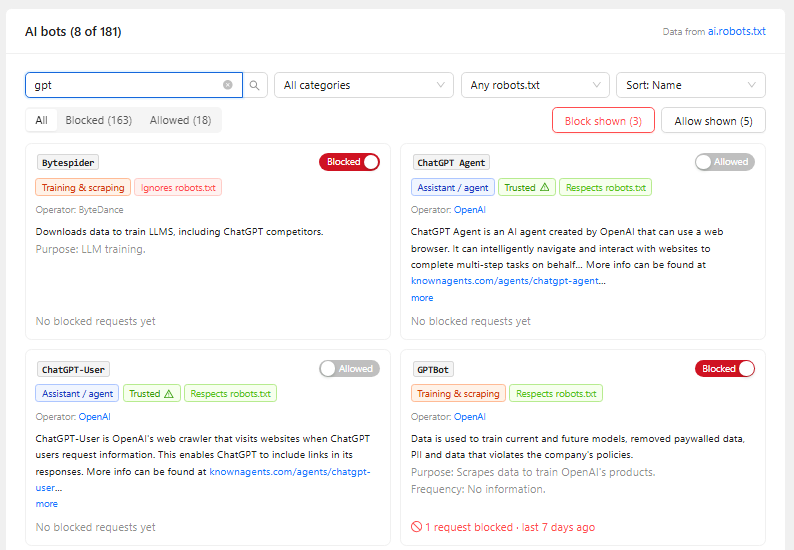Screen dimensions: 794x550
Task: Click Frequency: No information text
Action: [x=478, y=489]
